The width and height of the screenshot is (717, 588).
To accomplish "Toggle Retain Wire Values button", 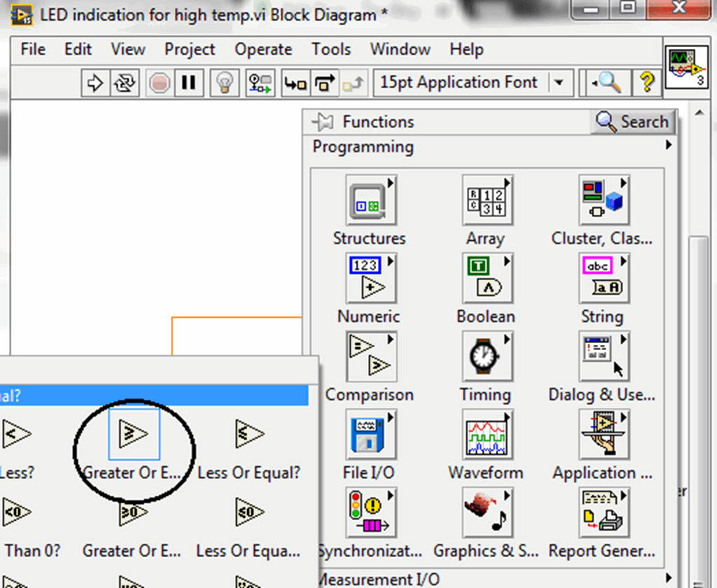I will [x=260, y=83].
